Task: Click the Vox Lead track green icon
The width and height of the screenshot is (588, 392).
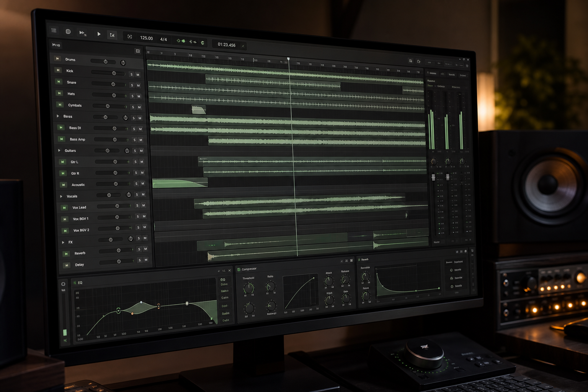Action: pos(64,207)
